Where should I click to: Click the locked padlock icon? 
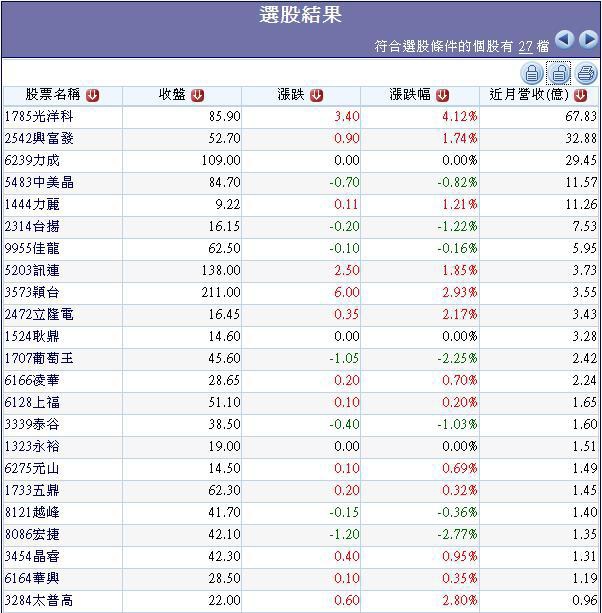pyautogui.click(x=532, y=73)
